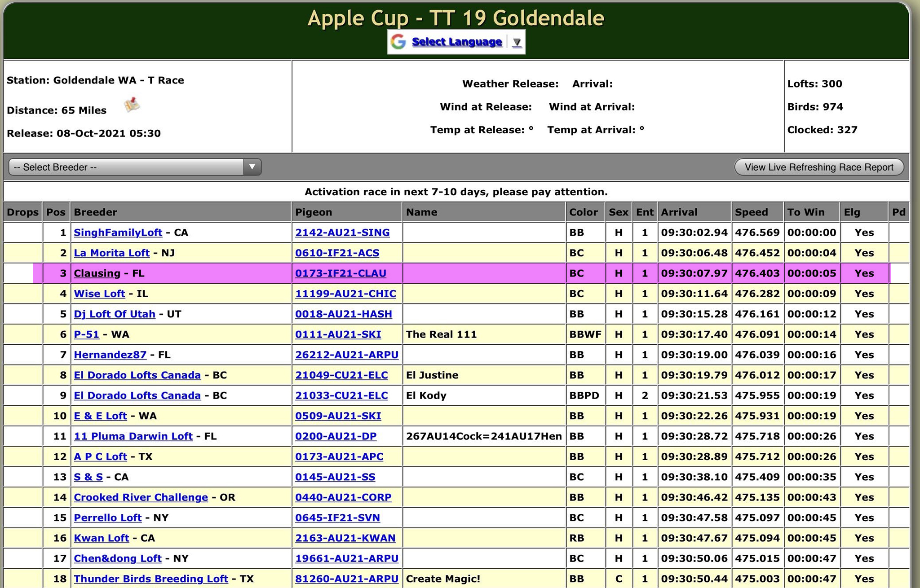Open the Select Language dropdown arrow
This screenshot has height=588, width=920.
click(x=517, y=42)
